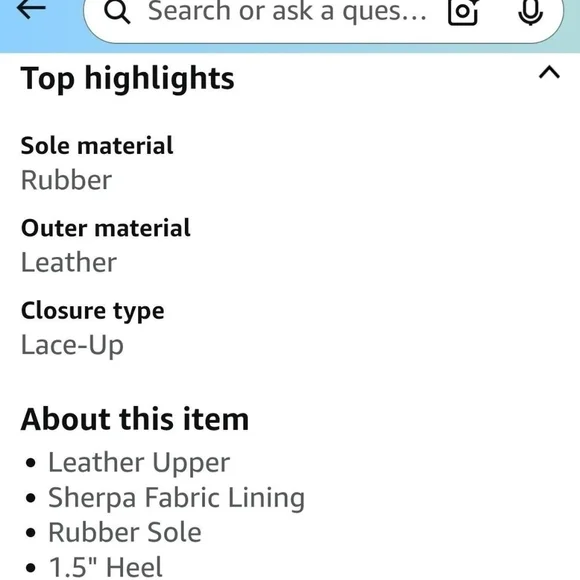580x580 pixels.
Task: Select the Sole material label
Action: [x=97, y=145]
